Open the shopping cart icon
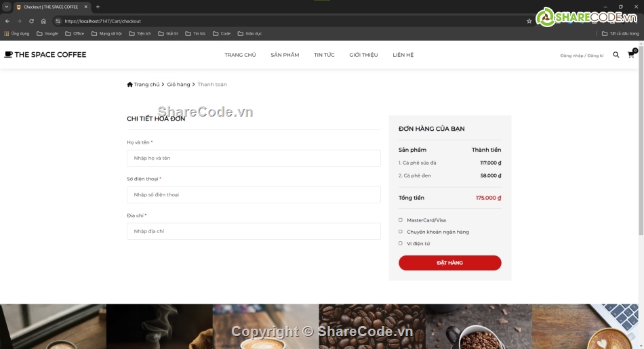This screenshot has height=349, width=644. 630,55
